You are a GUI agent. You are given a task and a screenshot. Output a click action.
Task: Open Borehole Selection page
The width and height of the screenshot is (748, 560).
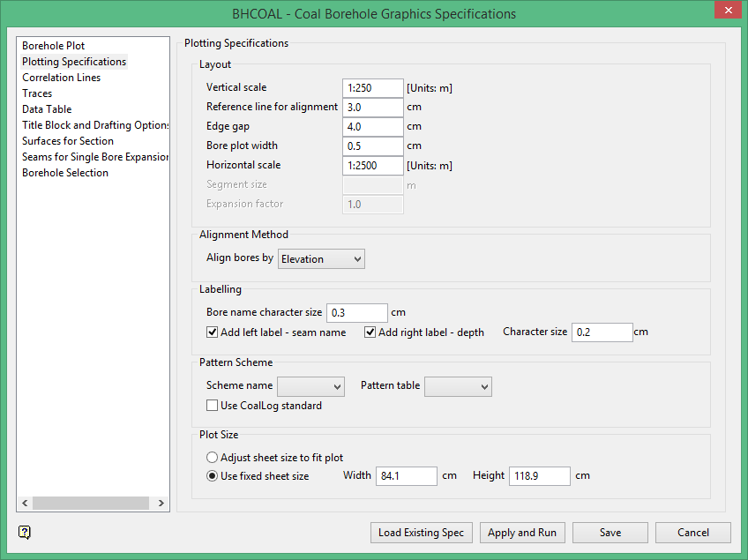[65, 173]
